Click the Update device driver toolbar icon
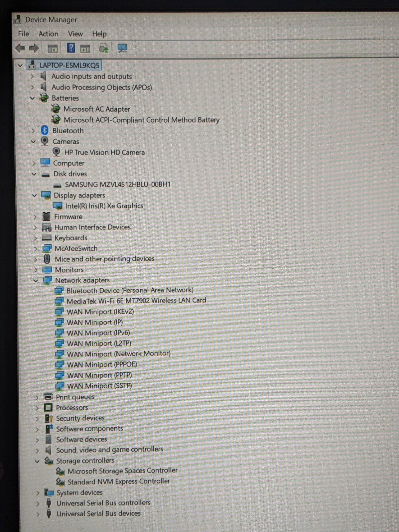This screenshot has width=399, height=532. tap(104, 49)
